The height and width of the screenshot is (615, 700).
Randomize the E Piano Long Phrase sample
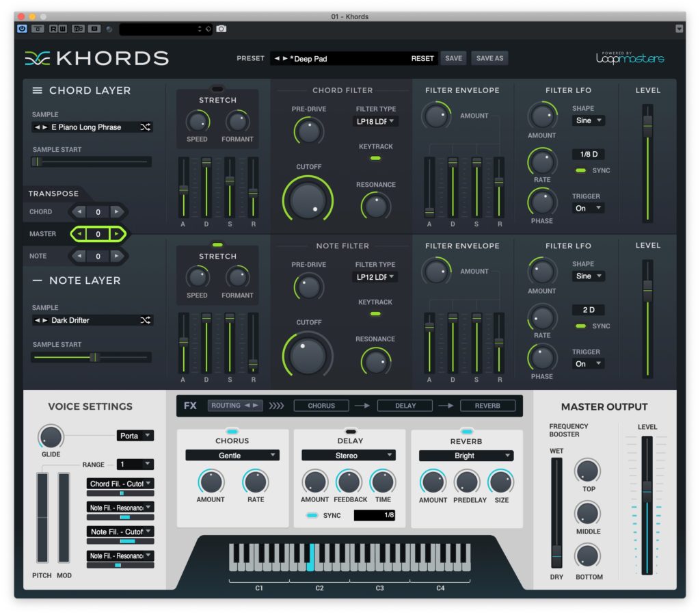click(145, 127)
